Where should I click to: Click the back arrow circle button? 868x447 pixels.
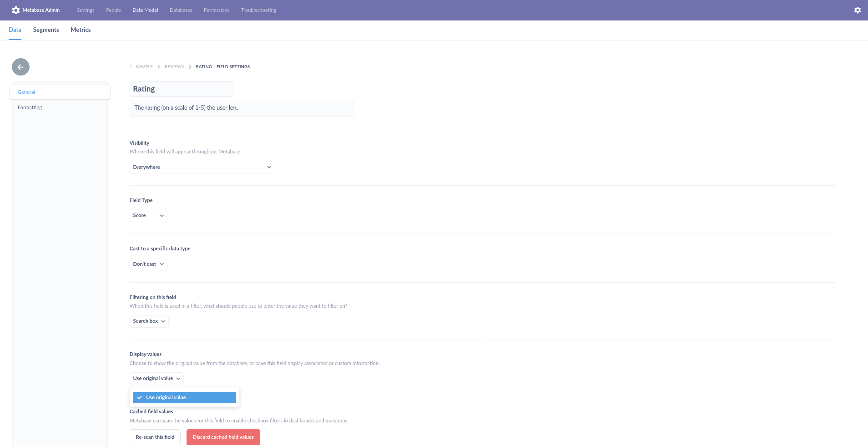click(20, 66)
